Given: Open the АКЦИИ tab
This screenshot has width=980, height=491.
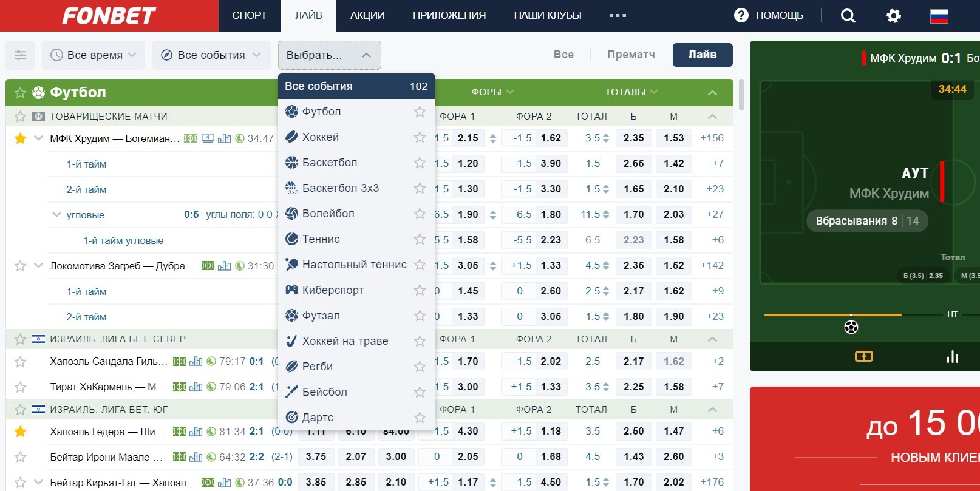Looking at the screenshot, I should pyautogui.click(x=367, y=16).
